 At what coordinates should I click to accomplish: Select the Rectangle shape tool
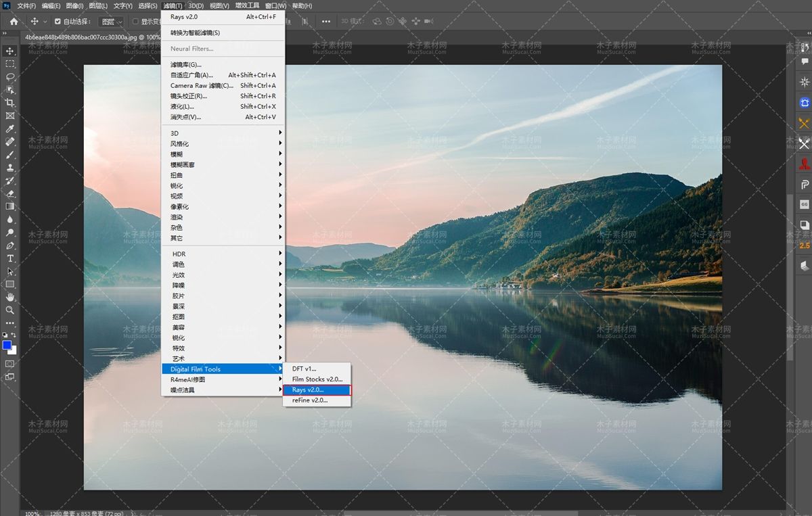10,284
